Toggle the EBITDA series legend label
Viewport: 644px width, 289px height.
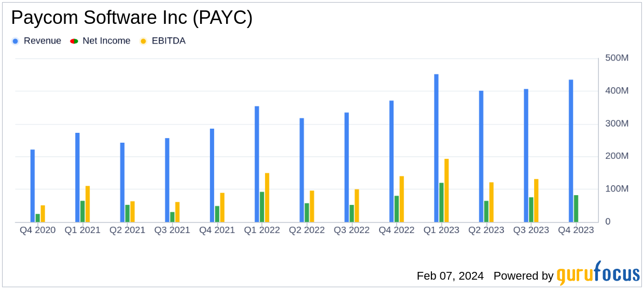point(168,41)
